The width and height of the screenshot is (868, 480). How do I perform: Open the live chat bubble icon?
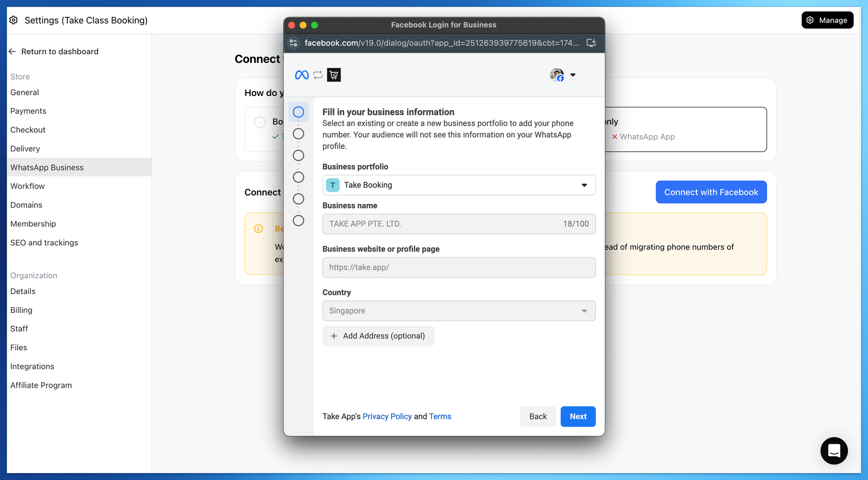tap(834, 451)
